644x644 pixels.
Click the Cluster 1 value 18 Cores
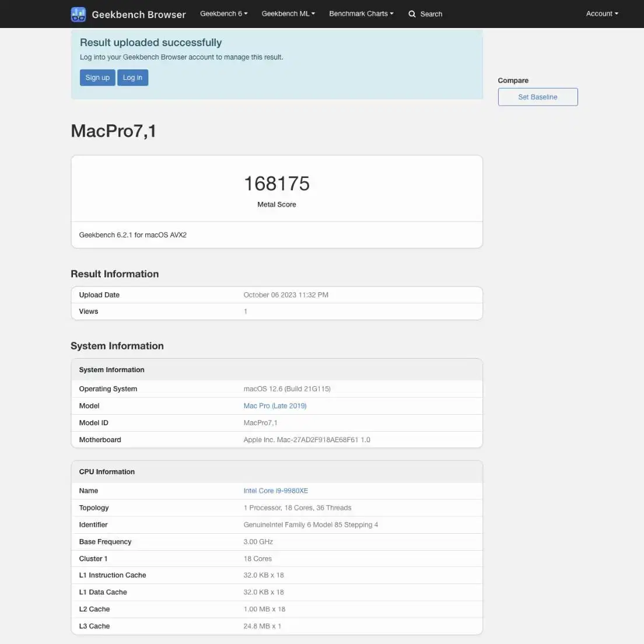pos(257,559)
